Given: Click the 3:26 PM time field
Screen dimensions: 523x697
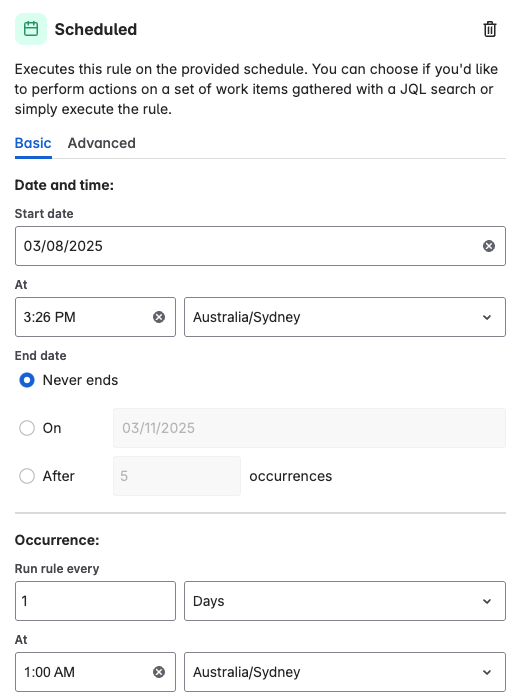Looking at the screenshot, I should pos(95,317).
